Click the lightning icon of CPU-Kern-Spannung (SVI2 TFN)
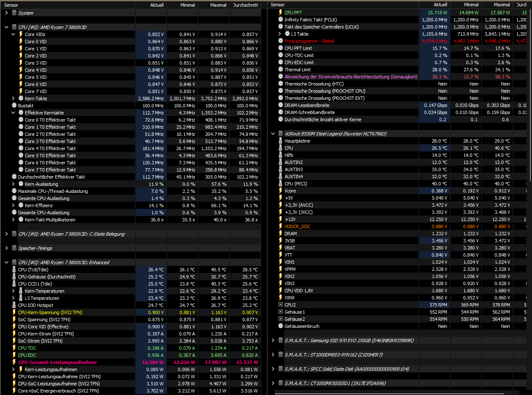Screen dimensions: 532x395 [14, 312]
